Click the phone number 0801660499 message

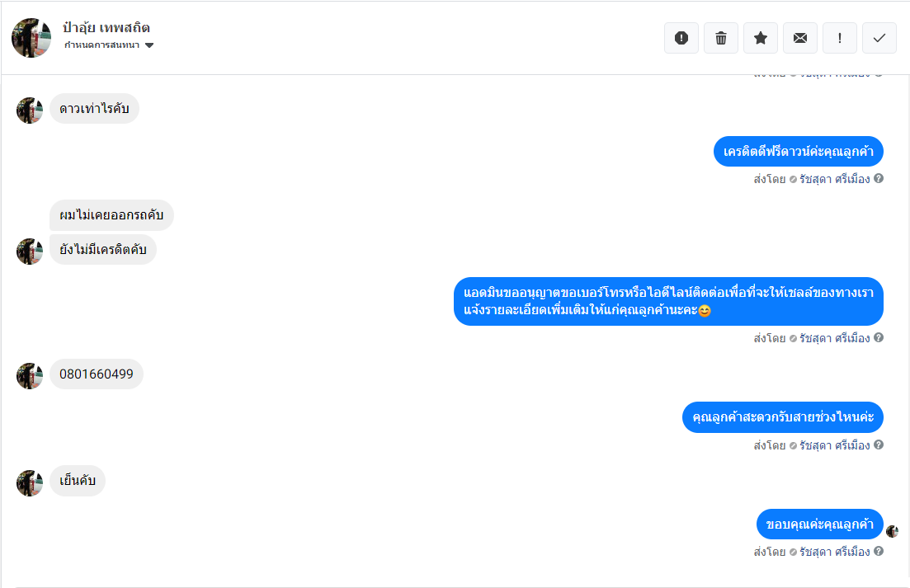97,374
